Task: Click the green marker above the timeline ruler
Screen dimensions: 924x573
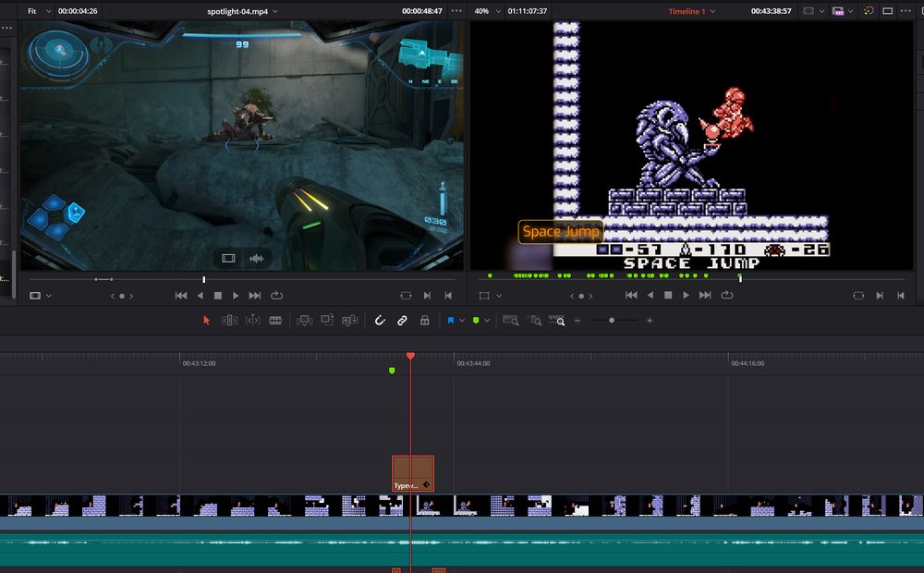Action: coord(393,371)
